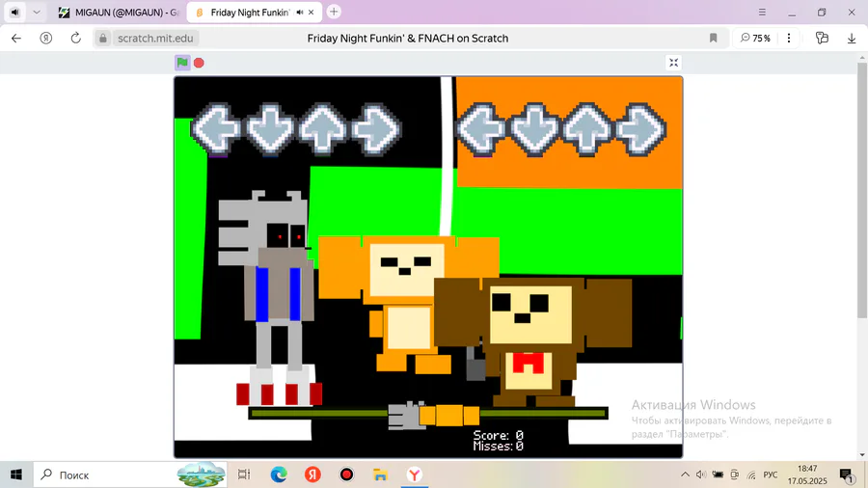This screenshot has height=488, width=868.
Task: Open the system volume control
Action: [701, 474]
